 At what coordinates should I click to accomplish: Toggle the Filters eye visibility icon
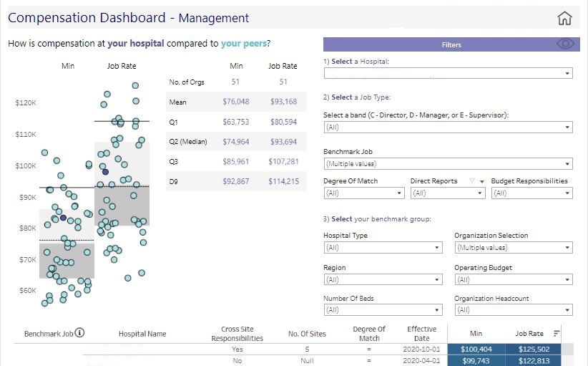pos(566,44)
